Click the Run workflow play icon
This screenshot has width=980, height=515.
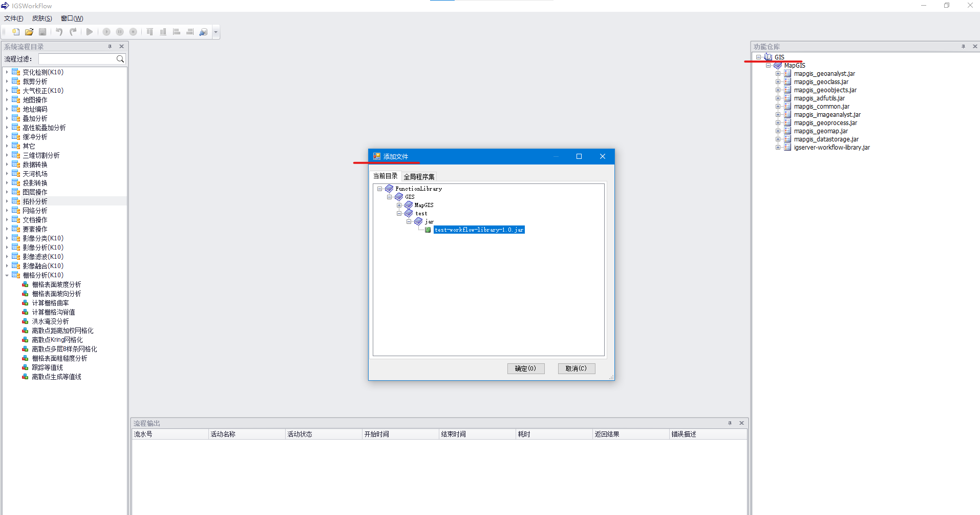90,32
